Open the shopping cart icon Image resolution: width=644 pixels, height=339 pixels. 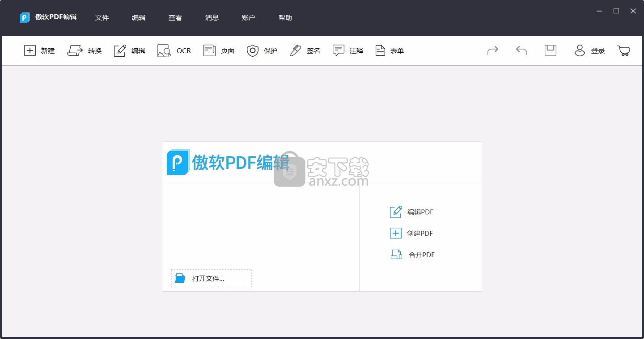coord(624,50)
